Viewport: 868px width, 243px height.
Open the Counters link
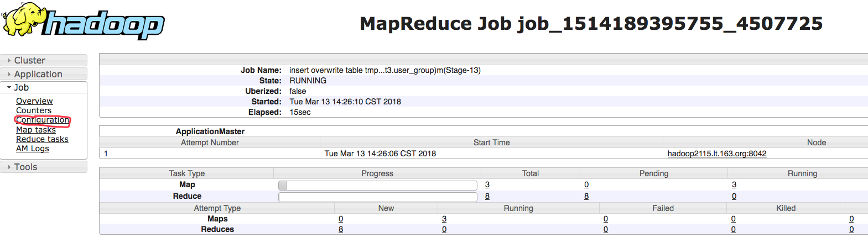[x=34, y=110]
